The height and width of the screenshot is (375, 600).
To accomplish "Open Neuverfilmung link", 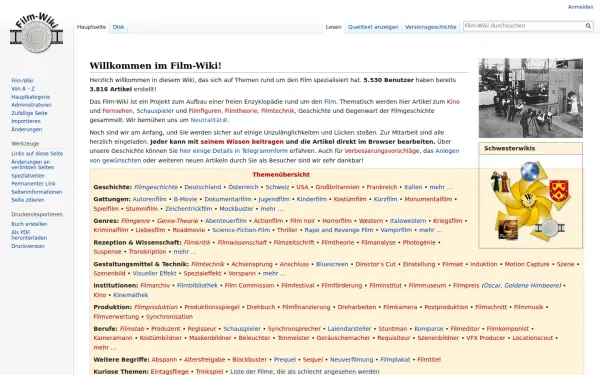I will (x=351, y=360).
